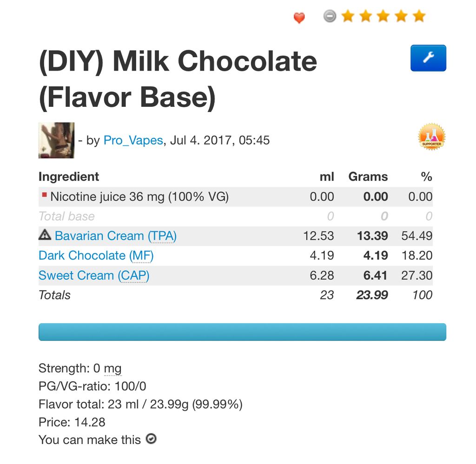This screenshot has height=464, width=476.
Task: Open the blue wrench tools button
Action: 428,58
